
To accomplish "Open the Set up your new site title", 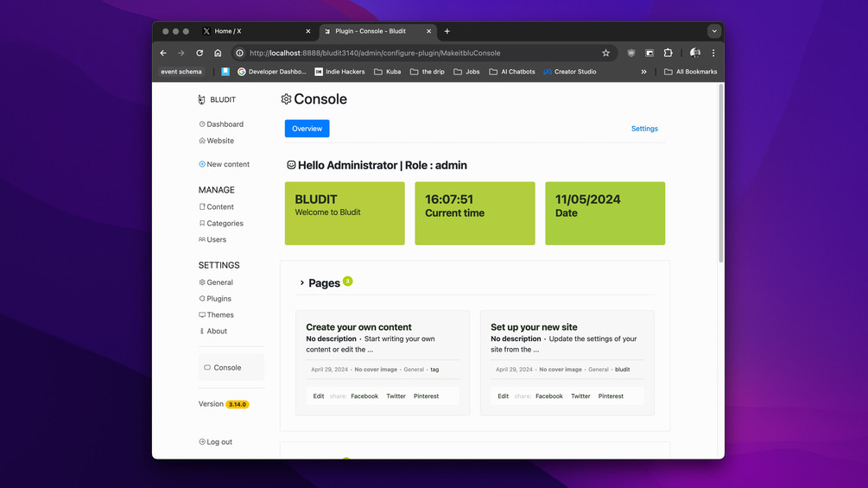I will click(x=534, y=327).
